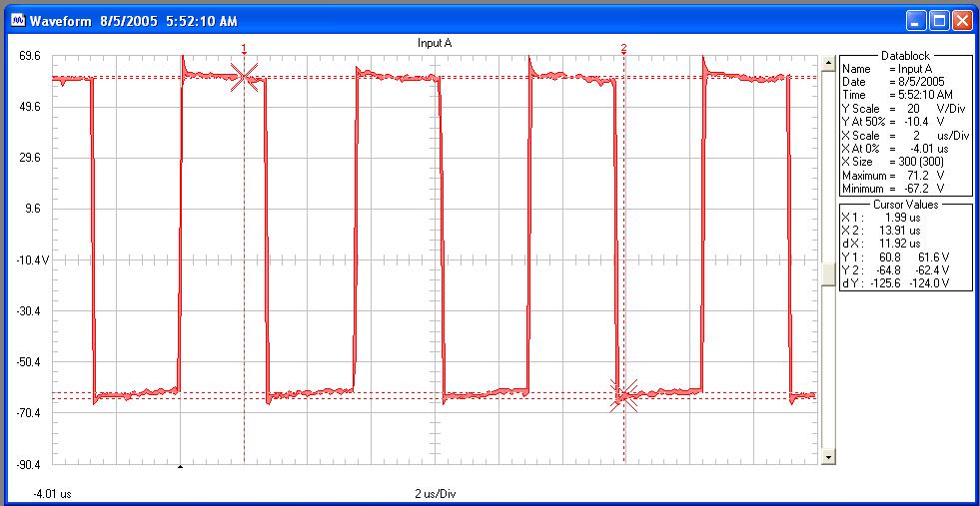Click cursor 1 cross marker on waveform
This screenshot has height=506, width=980.
[x=244, y=78]
